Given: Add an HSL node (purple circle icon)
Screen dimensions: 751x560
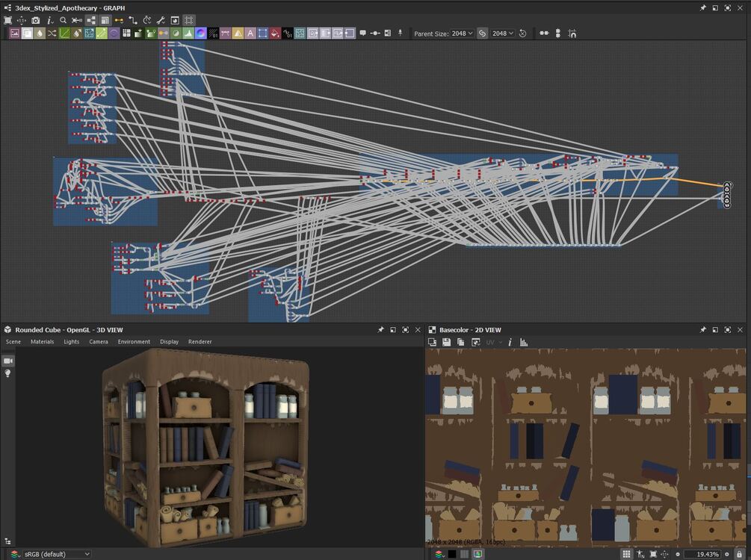Looking at the screenshot, I should (114, 33).
